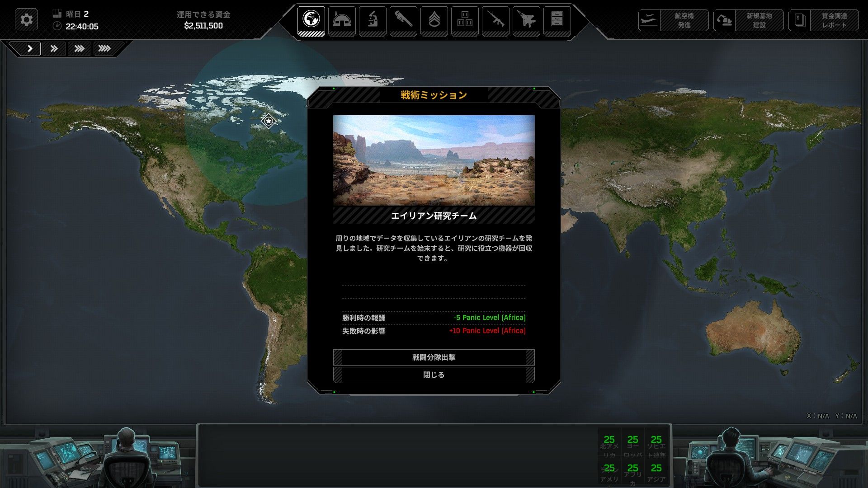This screenshot has height=488, width=868.
Task: Set time to double arrow speed
Action: pyautogui.click(x=54, y=48)
